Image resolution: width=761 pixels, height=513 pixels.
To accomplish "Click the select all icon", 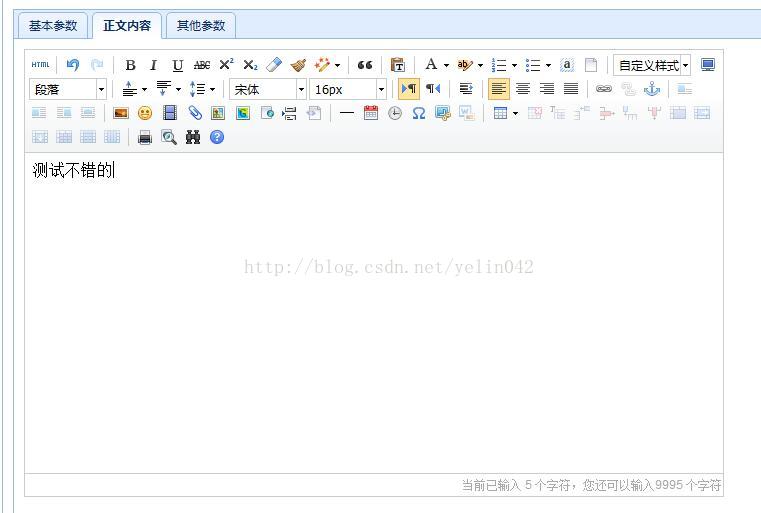I will point(567,65).
